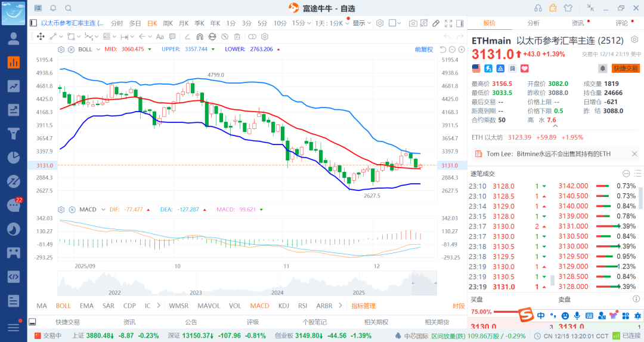Open the search magnifier in title bar

pyautogui.click(x=69, y=8)
